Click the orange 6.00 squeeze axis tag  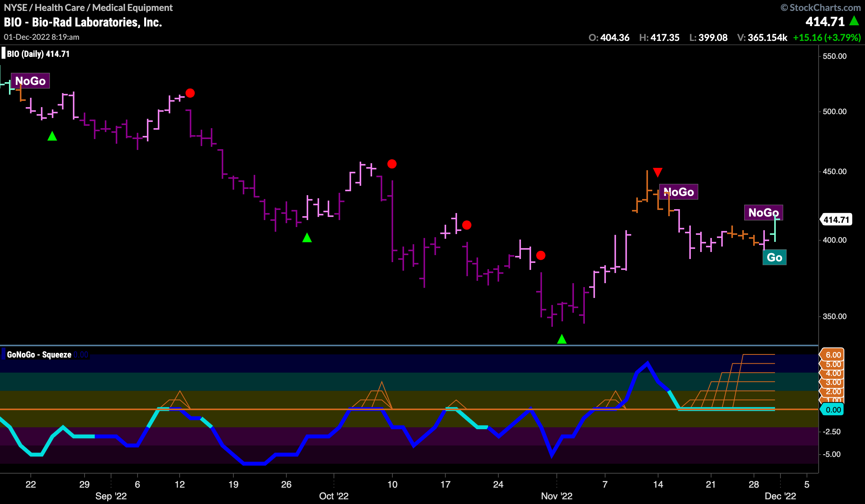(x=832, y=355)
